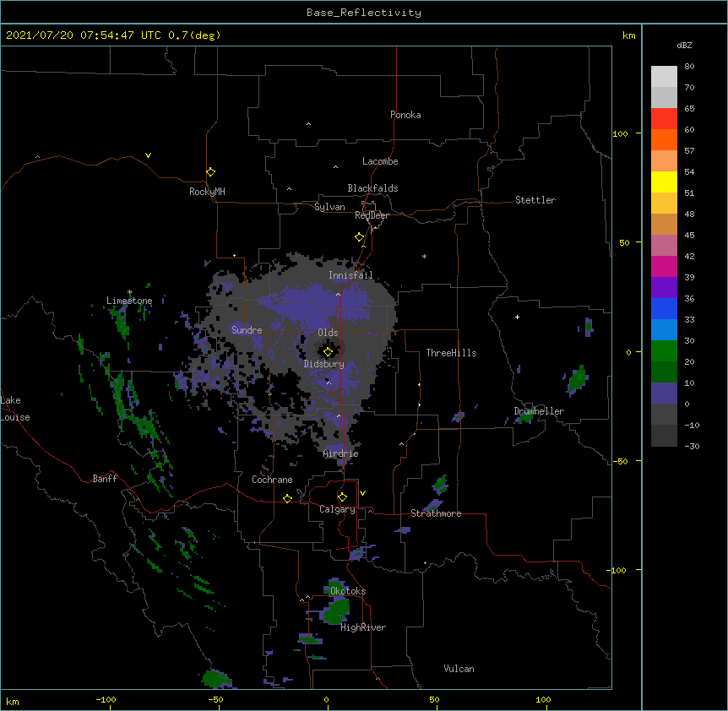728x711 pixels.
Task: Select the violet 36-39 dBZ legend swatch
Action: coord(664,288)
